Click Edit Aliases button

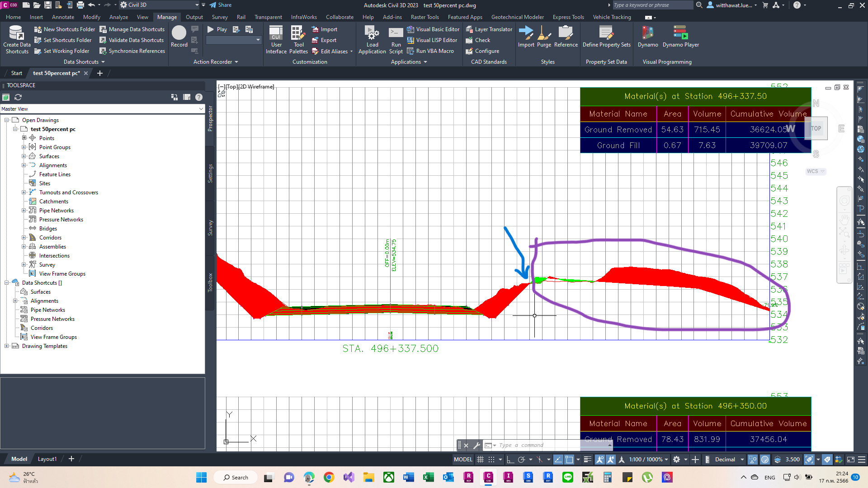point(332,52)
